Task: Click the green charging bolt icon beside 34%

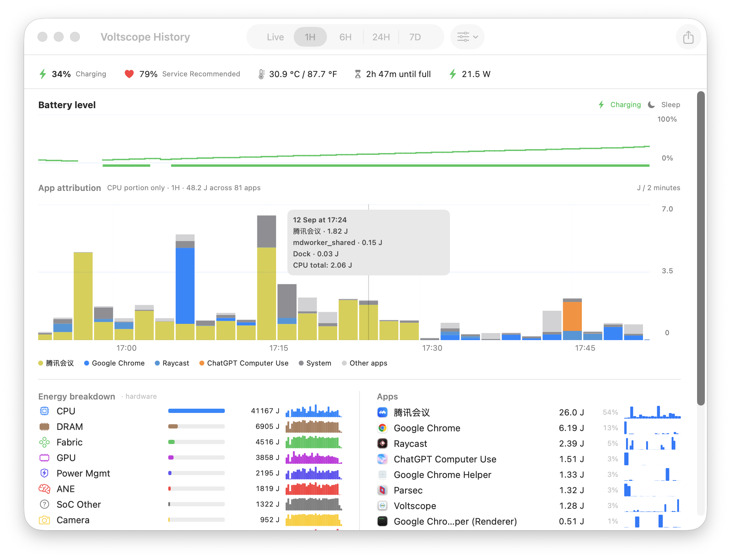Action: point(43,74)
